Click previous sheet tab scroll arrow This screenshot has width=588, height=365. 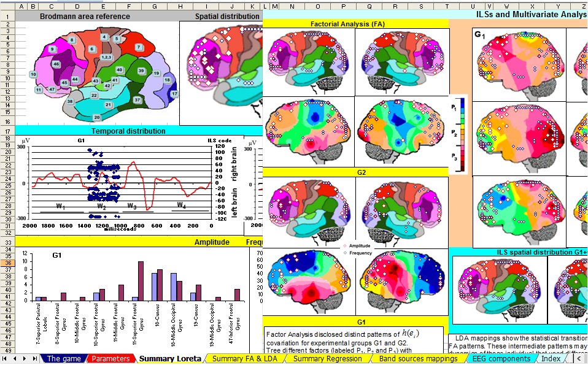coord(15,358)
